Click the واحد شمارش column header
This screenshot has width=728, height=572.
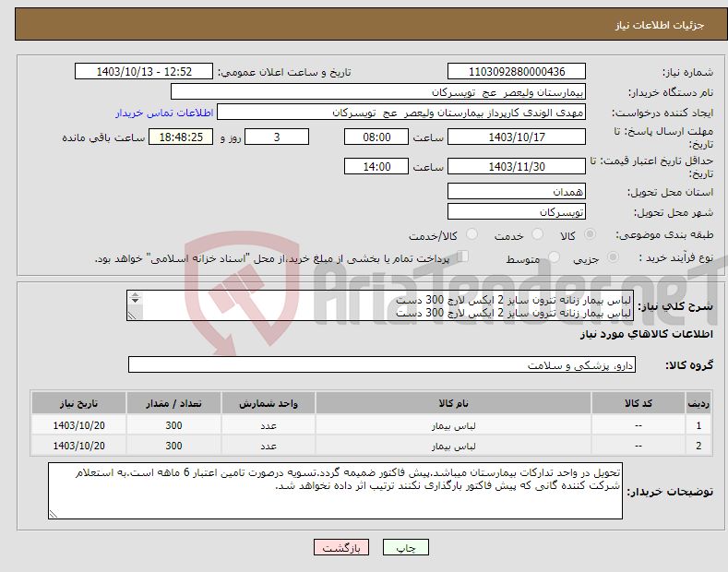(x=269, y=403)
